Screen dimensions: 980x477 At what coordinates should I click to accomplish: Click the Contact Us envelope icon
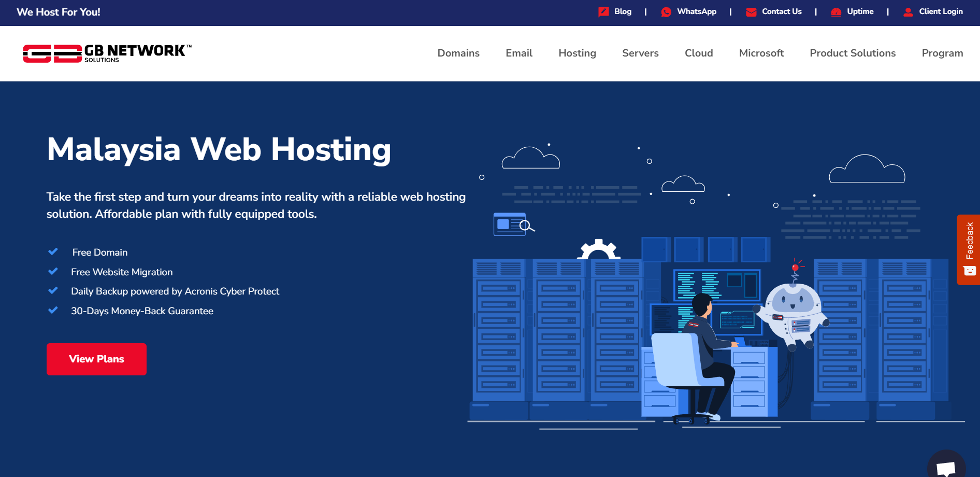(751, 12)
